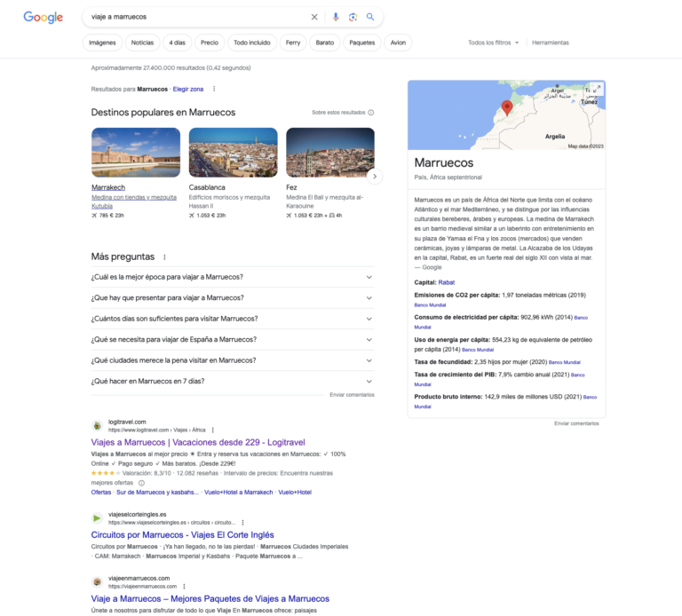Click 'Enviar comentarios' under the questions list
This screenshot has width=682, height=616.
tap(352, 395)
